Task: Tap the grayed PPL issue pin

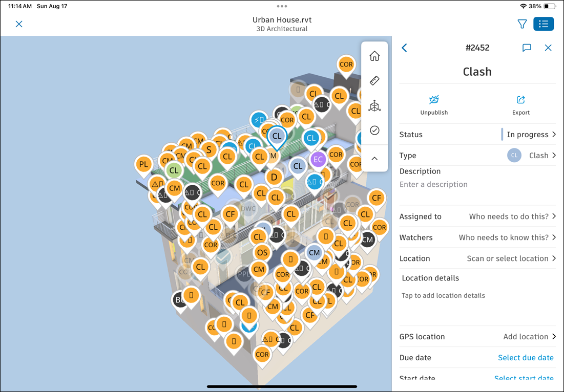Action: (244, 274)
